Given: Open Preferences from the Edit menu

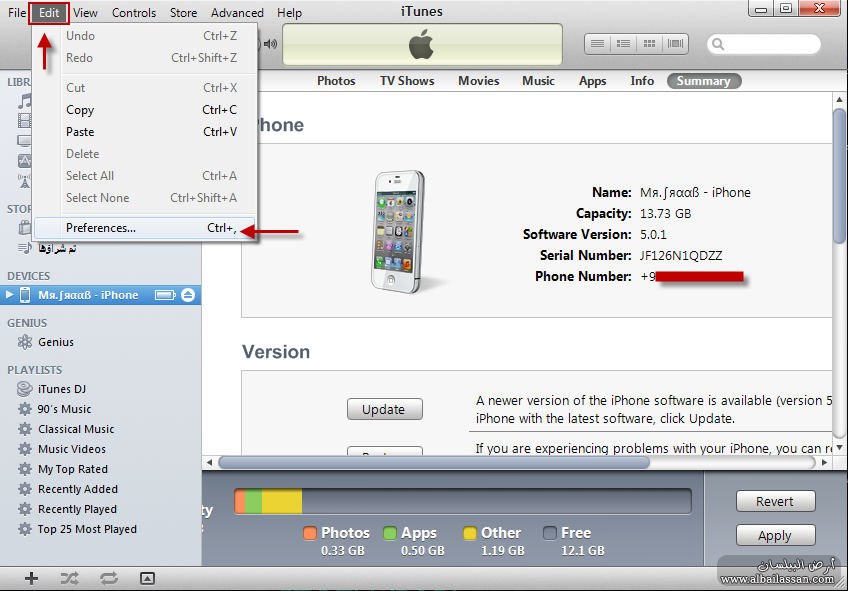Looking at the screenshot, I should point(144,228).
